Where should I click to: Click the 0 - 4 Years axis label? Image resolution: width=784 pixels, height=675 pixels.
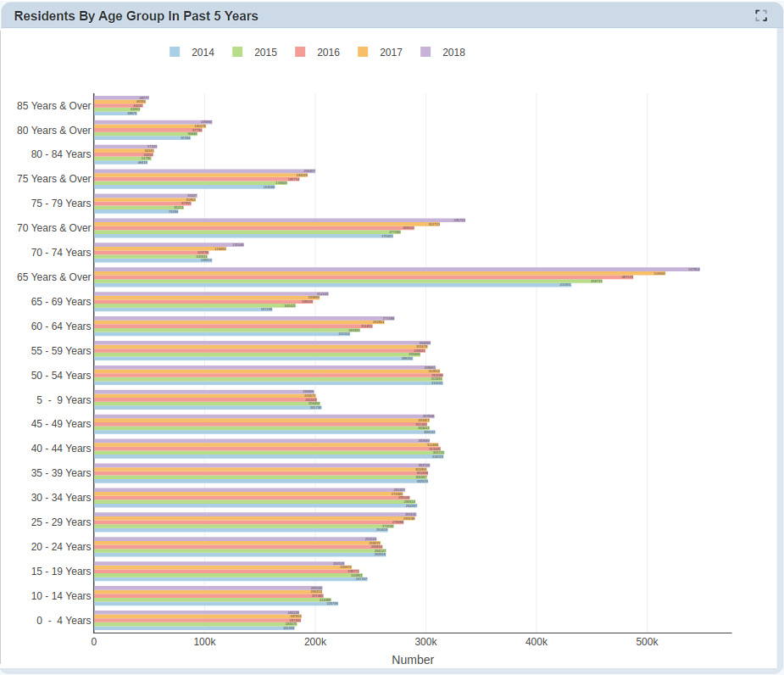[64, 621]
